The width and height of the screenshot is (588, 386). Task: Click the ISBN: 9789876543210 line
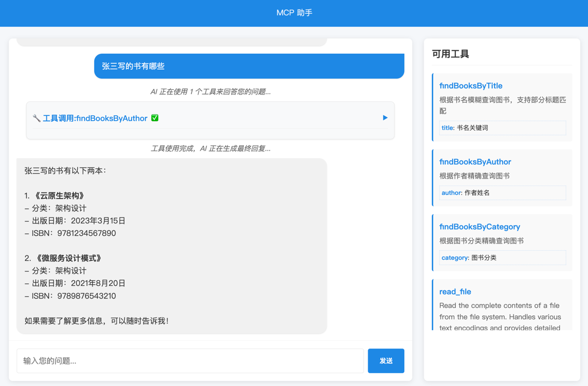pos(70,296)
